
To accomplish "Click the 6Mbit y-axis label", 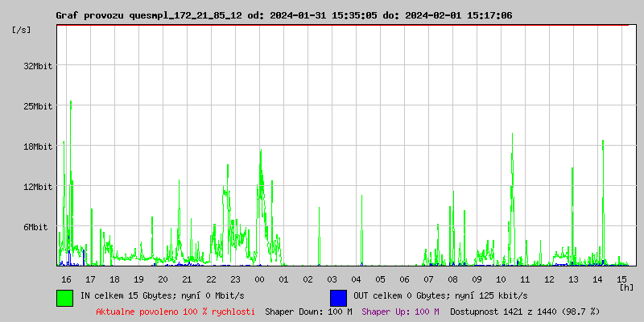I will click(40, 227).
